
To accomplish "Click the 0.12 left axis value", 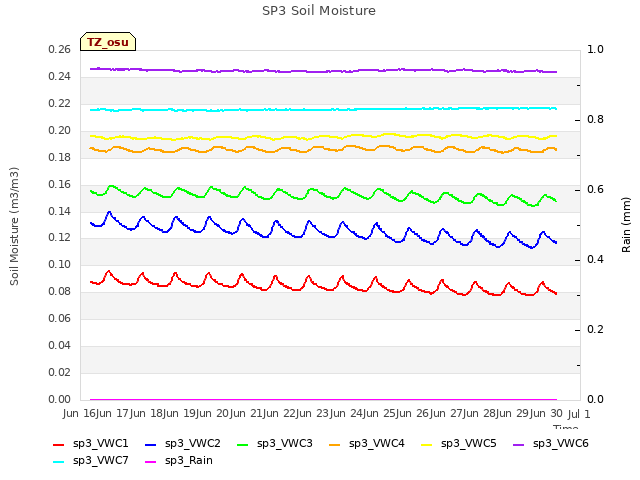I will pyautogui.click(x=60, y=237).
